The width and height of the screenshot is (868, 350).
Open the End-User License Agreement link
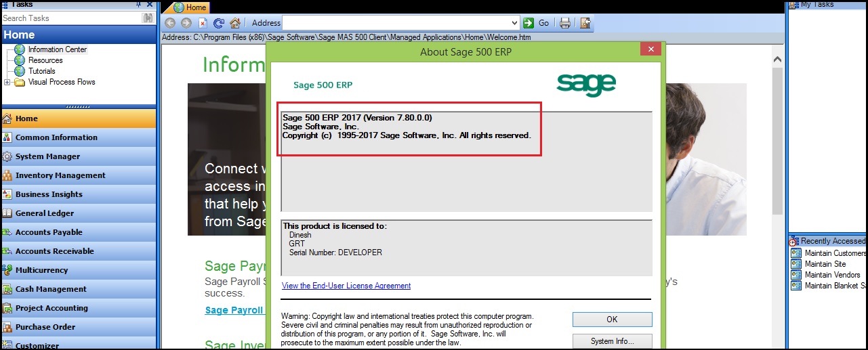coord(346,286)
